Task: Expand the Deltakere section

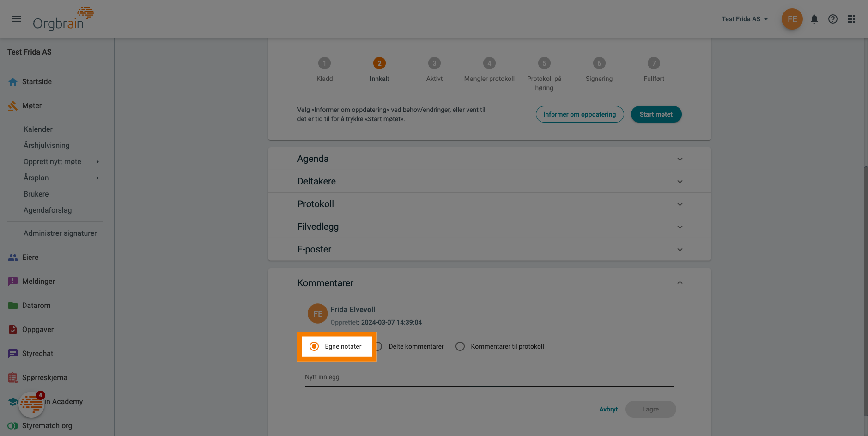Action: click(489, 181)
